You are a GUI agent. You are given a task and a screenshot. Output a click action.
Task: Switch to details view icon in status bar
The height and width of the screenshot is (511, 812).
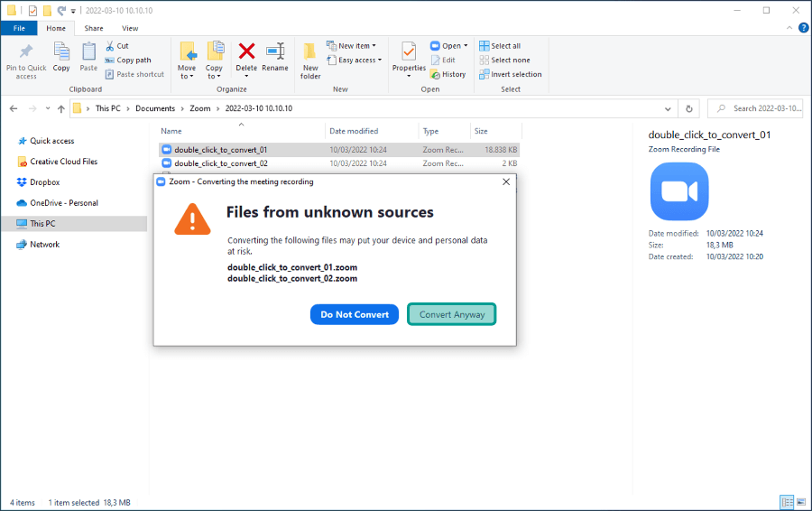click(x=787, y=502)
